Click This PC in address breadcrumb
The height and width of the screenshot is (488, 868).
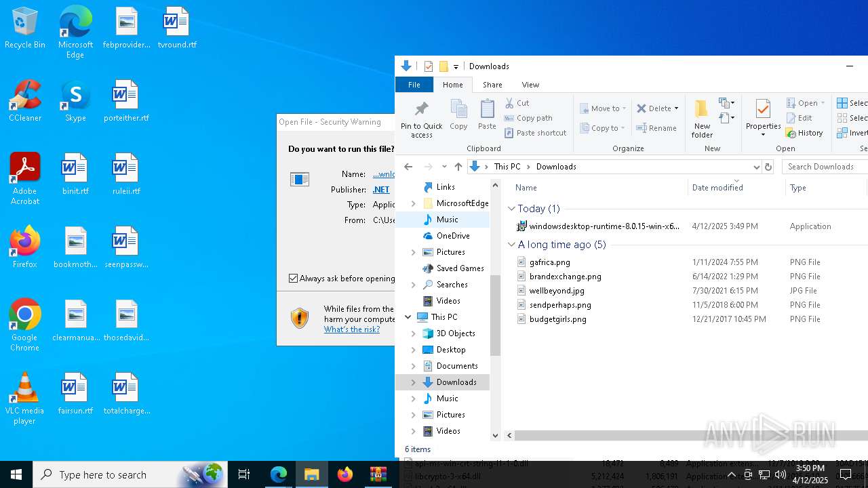pos(507,167)
